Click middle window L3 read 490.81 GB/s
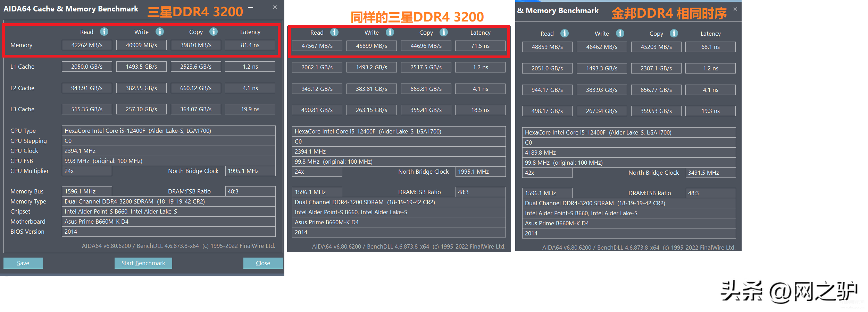This screenshot has width=868, height=312. click(317, 110)
